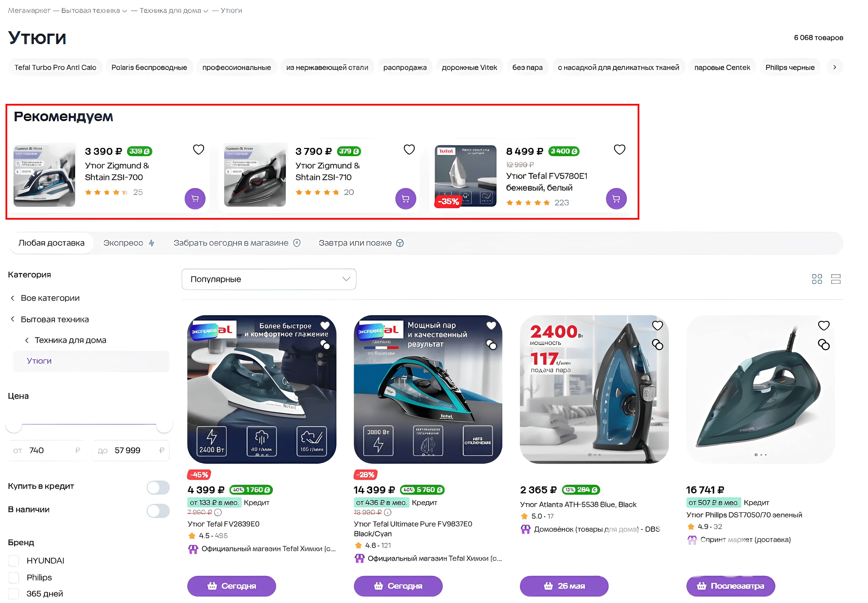868x603 pixels.
Task: Select the Утюги category item
Action: (91, 361)
